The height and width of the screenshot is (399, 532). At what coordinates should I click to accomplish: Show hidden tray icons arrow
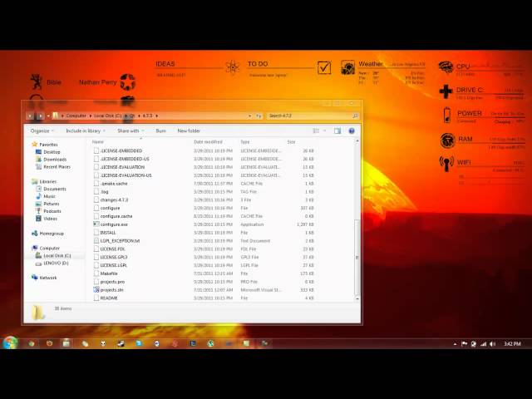tap(455, 344)
